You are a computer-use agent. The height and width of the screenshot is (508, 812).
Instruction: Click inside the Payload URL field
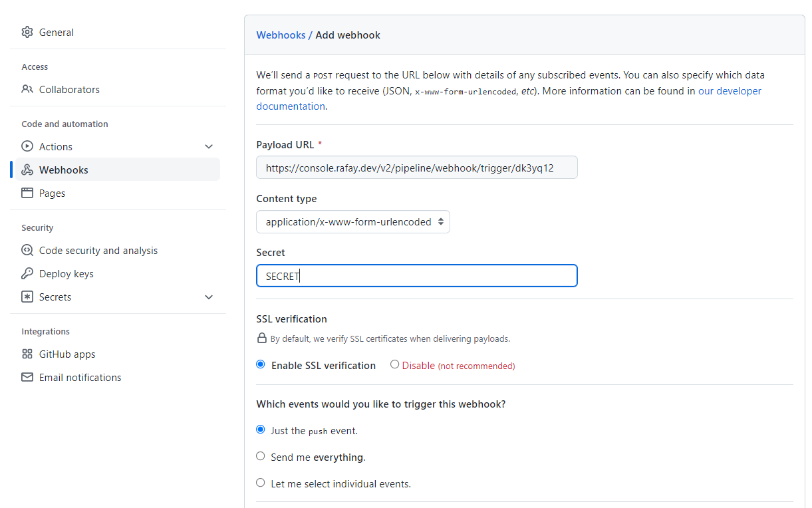click(x=417, y=167)
